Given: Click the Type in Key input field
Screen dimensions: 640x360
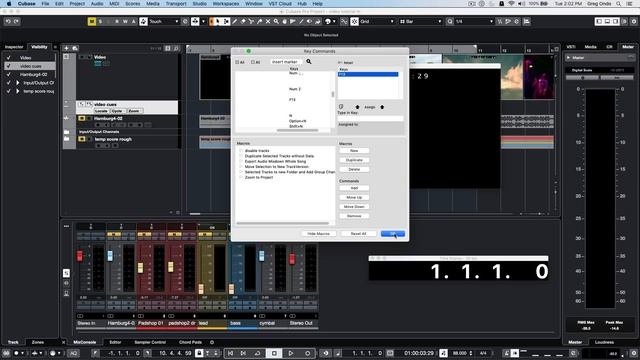Looking at the screenshot, I should click(x=370, y=118).
